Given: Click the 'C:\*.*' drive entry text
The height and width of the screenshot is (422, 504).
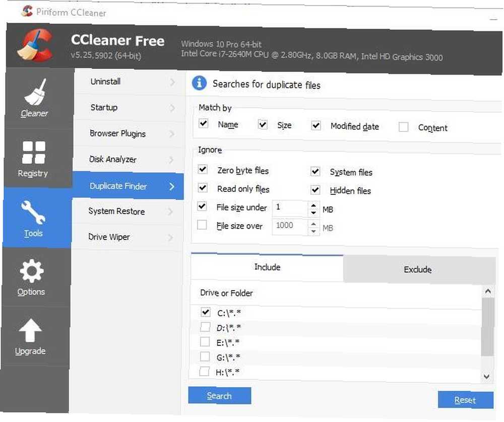Looking at the screenshot, I should tap(229, 313).
